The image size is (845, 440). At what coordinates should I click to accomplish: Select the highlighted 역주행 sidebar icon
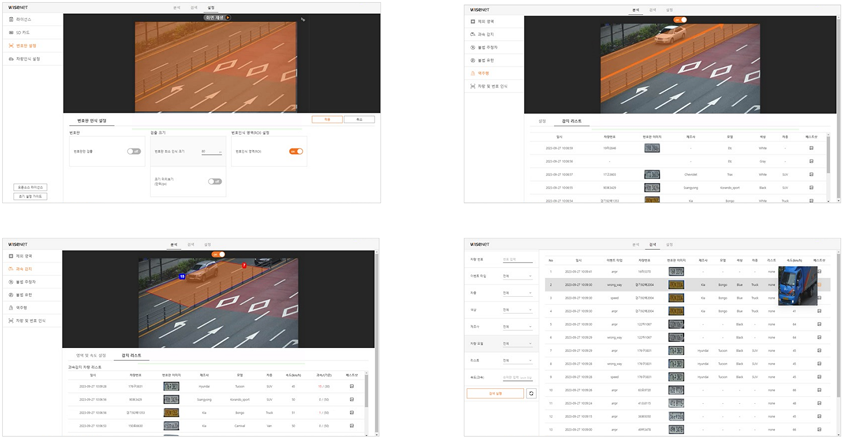click(x=473, y=73)
